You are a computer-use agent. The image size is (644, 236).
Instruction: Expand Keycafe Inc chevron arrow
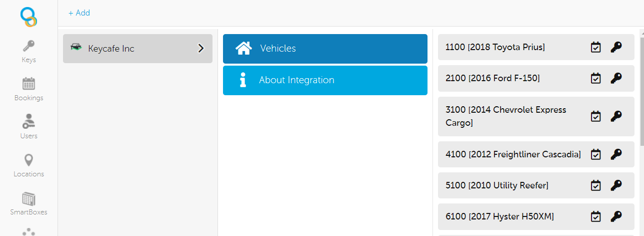[x=201, y=49]
